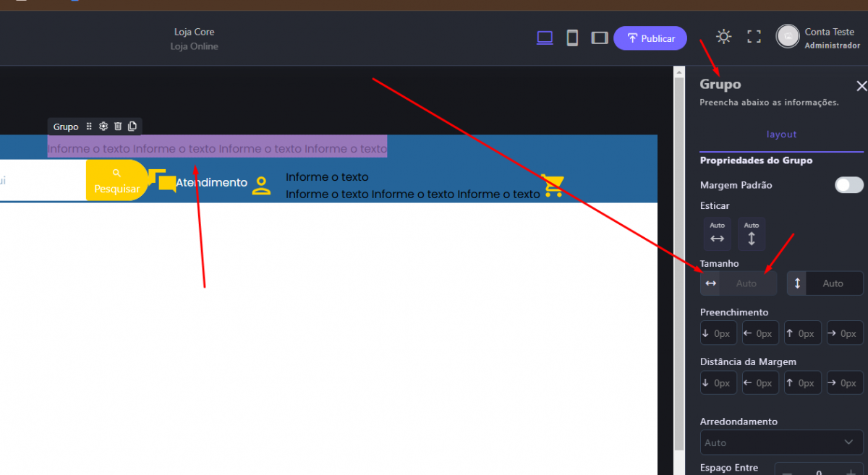Open Grupo settings gear icon
The width and height of the screenshot is (868, 475).
pyautogui.click(x=103, y=127)
